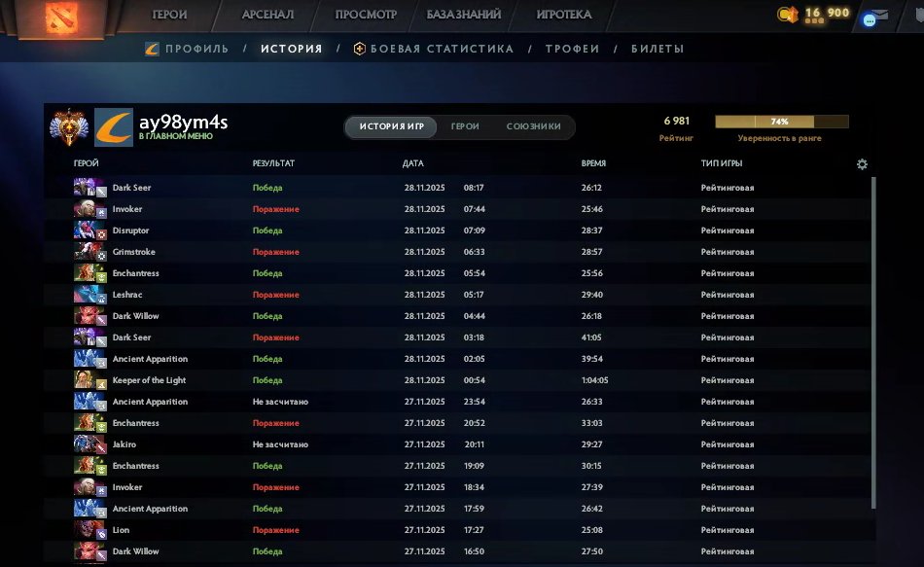Click the 74% rank confidence bar

click(x=781, y=121)
